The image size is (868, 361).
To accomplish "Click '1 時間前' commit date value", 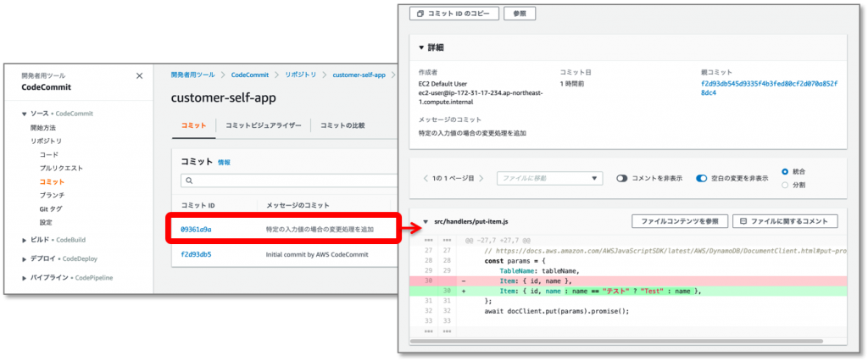I will 571,84.
